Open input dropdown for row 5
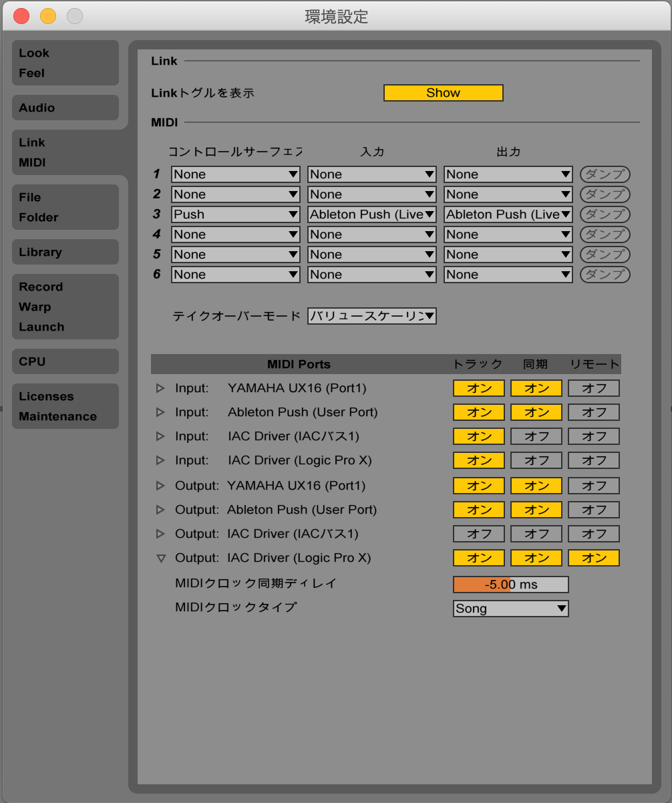This screenshot has width=672, height=803. coord(372,255)
